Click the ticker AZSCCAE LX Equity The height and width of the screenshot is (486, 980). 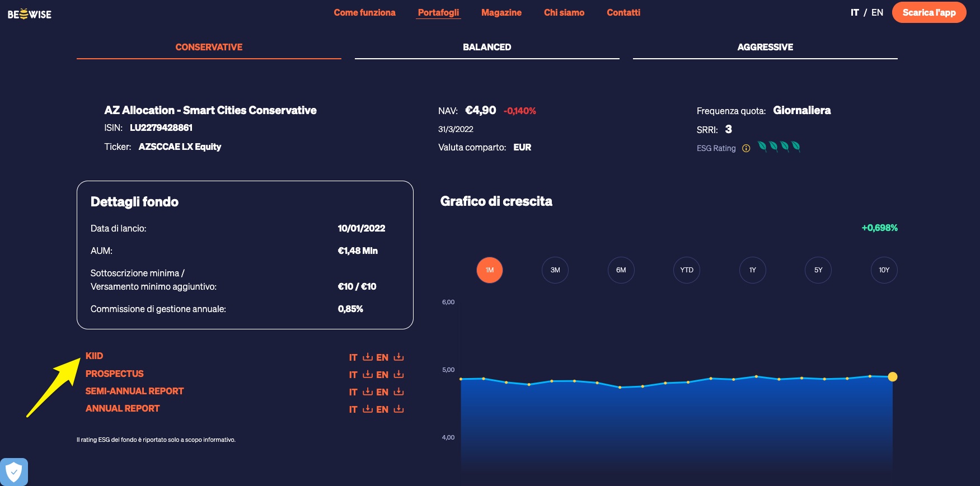[180, 147]
